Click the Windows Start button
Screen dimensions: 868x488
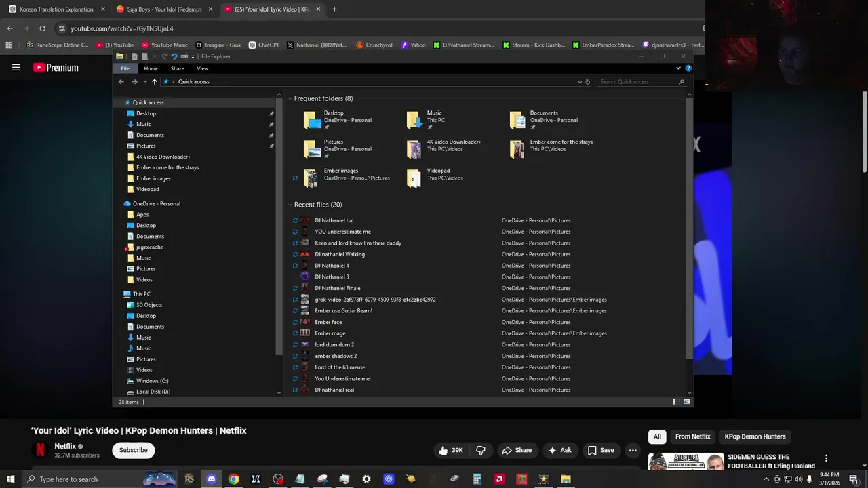[11, 479]
